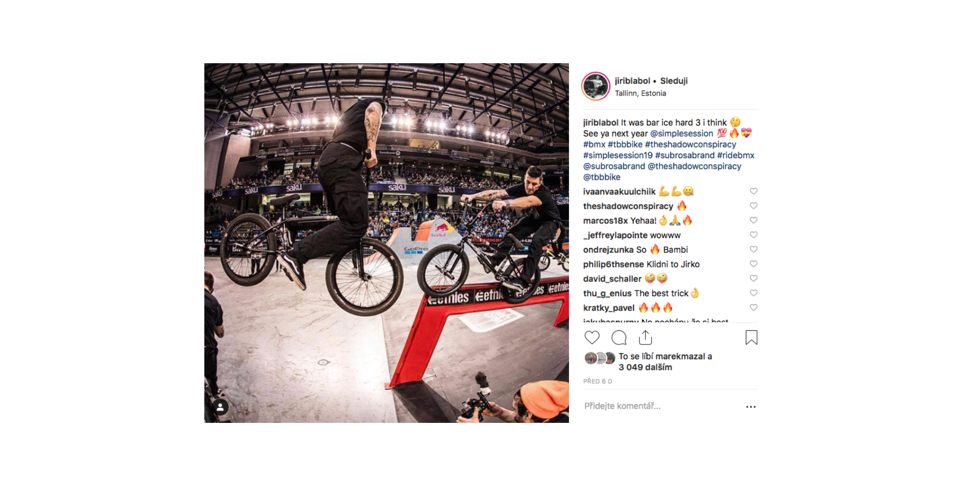This screenshot has width=980, height=490.
Task: Open liker avatars beside likes count
Action: coord(600,358)
